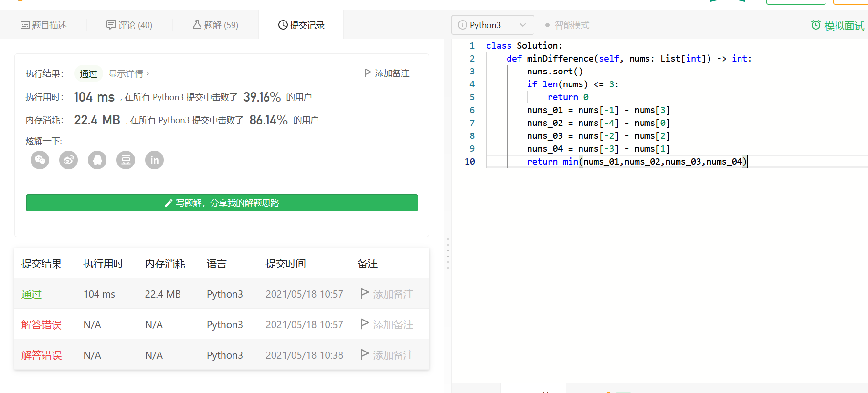Open the 题目描述 tab
Screen dimensions: 868x393
43,25
